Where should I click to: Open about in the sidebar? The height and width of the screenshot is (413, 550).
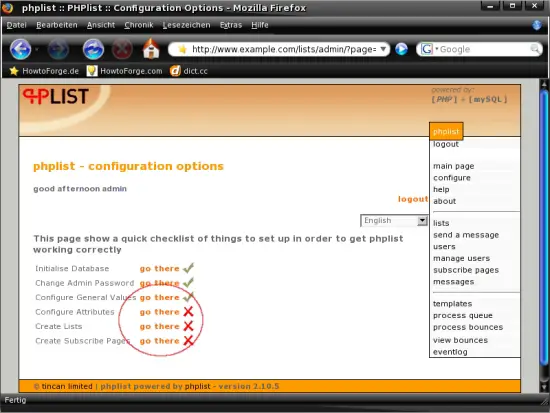pyautogui.click(x=444, y=201)
